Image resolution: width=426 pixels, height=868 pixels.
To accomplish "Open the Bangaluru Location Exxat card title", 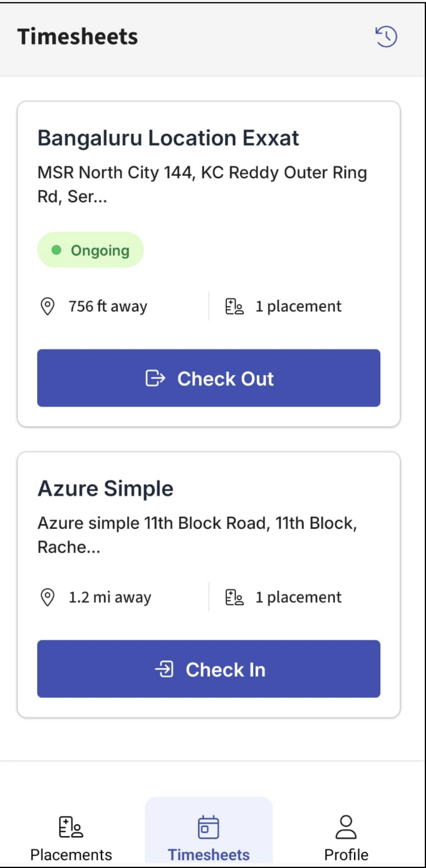I will click(168, 138).
